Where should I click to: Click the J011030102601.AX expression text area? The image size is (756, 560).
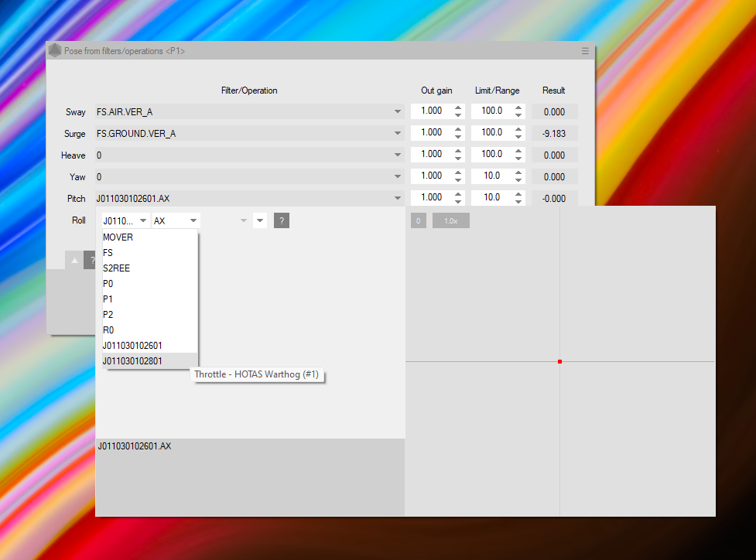pos(249,476)
